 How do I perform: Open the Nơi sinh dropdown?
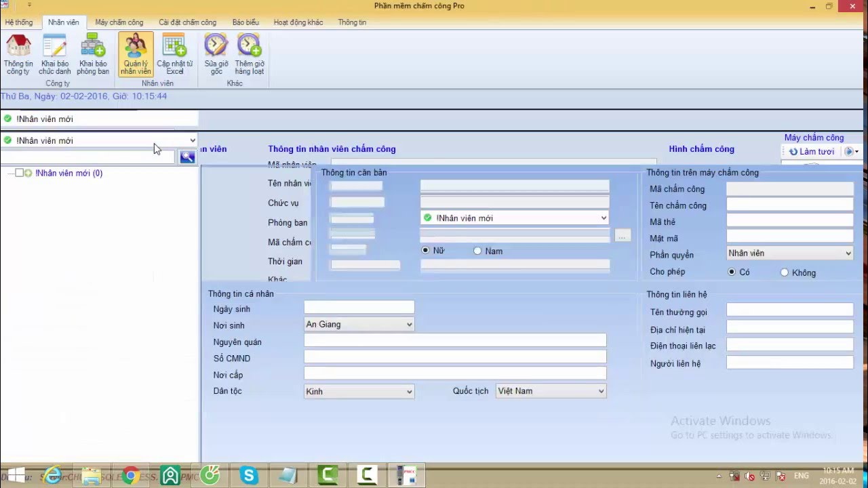pyautogui.click(x=359, y=325)
